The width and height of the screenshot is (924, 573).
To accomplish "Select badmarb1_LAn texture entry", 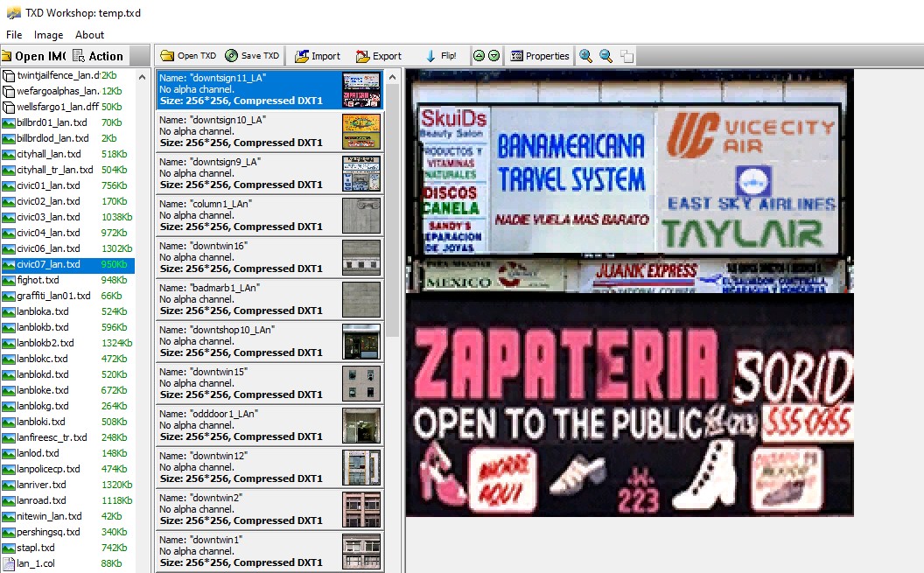I will pos(269,299).
